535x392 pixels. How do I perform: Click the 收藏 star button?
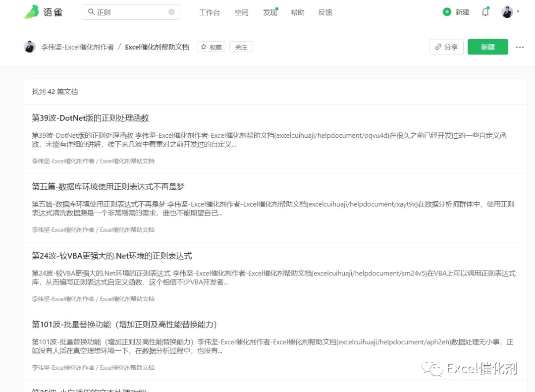tap(211, 47)
